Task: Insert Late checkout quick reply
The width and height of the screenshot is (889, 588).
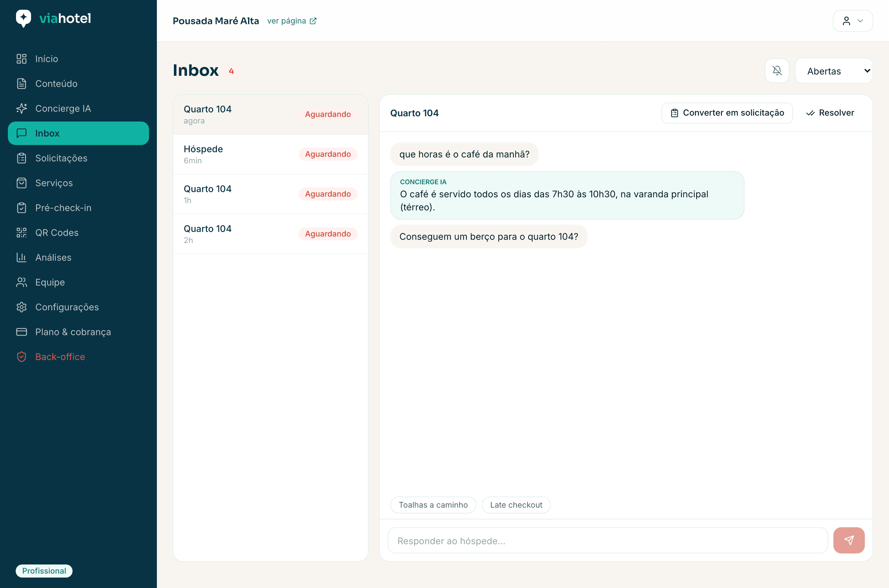Action: 516,505
